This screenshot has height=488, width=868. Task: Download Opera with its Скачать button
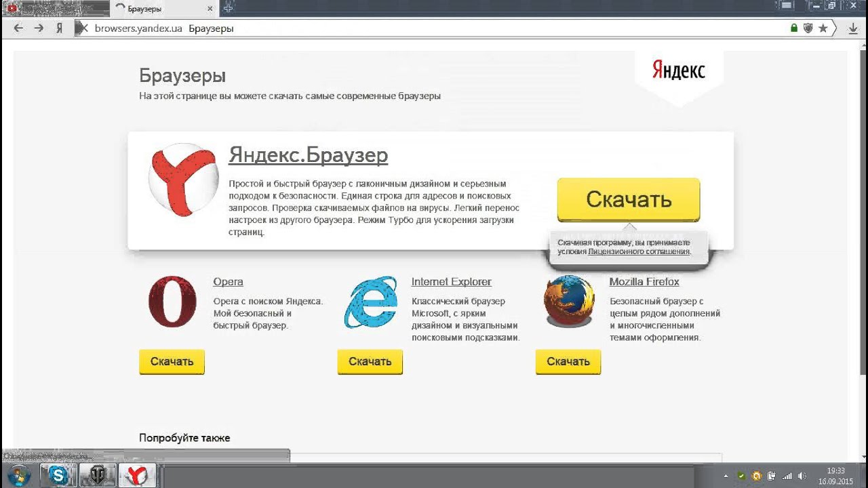click(x=172, y=361)
